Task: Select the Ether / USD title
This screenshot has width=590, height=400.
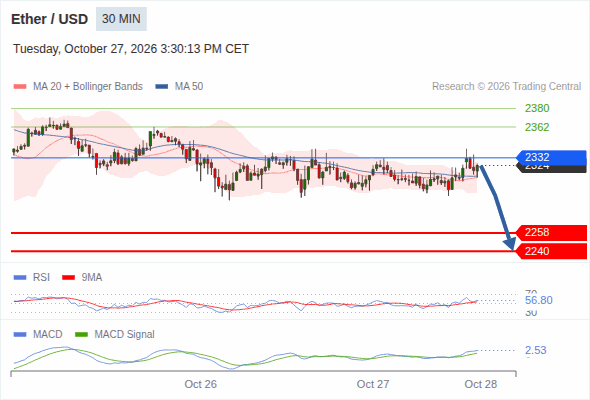Action: (49, 19)
